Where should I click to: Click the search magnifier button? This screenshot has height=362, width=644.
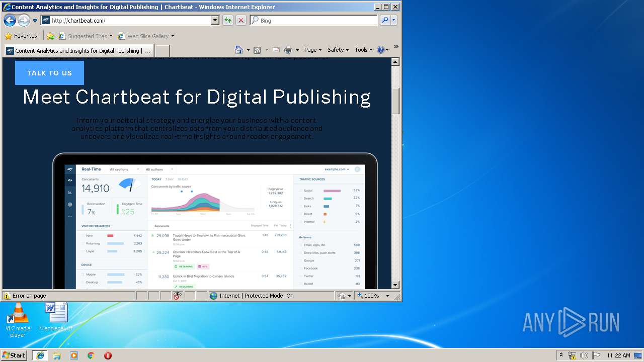pyautogui.click(x=385, y=20)
